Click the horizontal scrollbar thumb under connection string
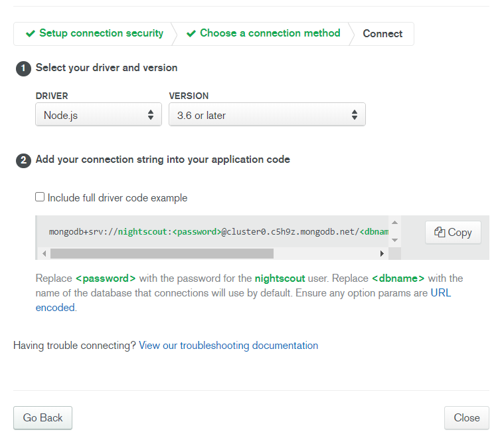 (x=162, y=253)
